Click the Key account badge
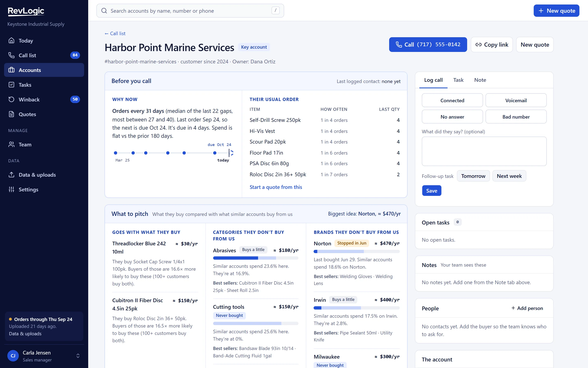The height and width of the screenshot is (368, 588). 254,47
